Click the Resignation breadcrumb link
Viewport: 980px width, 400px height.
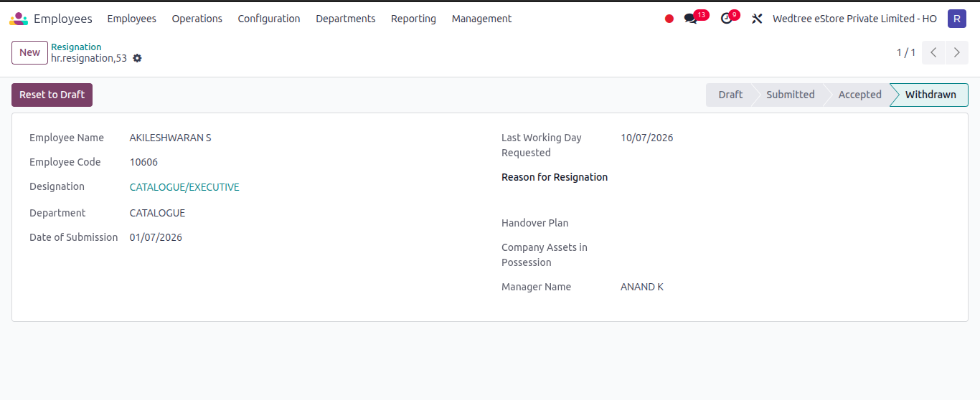point(76,47)
